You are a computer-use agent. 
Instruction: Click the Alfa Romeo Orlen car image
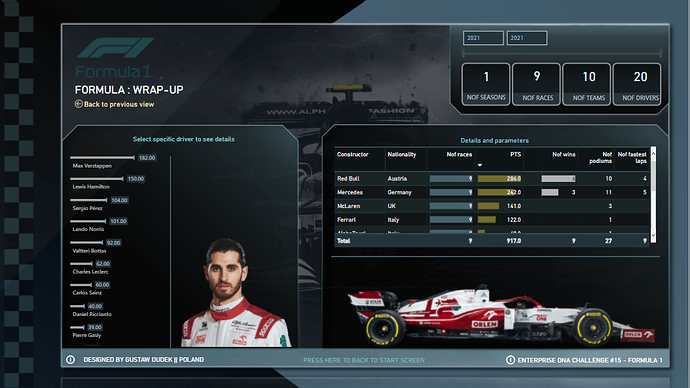(x=501, y=316)
